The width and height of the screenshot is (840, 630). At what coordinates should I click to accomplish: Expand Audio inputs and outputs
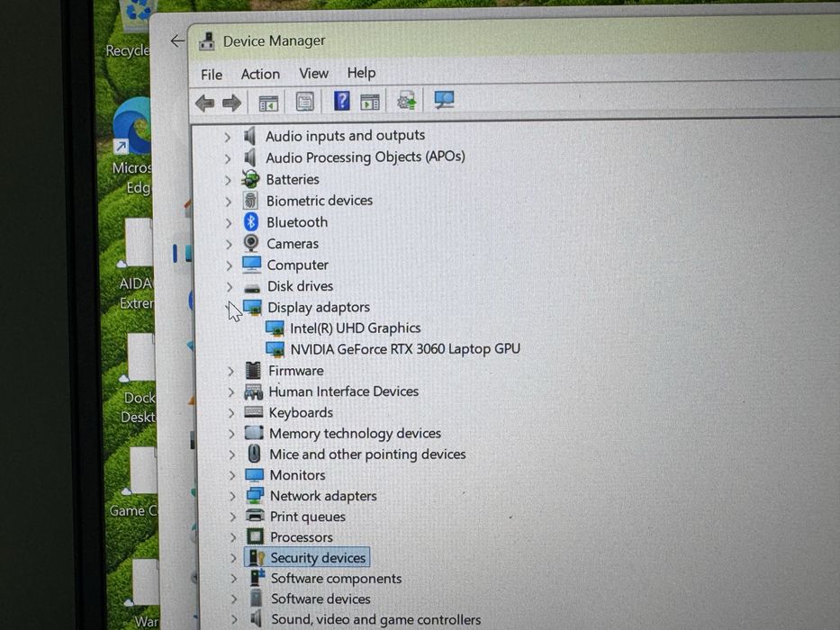tap(228, 137)
